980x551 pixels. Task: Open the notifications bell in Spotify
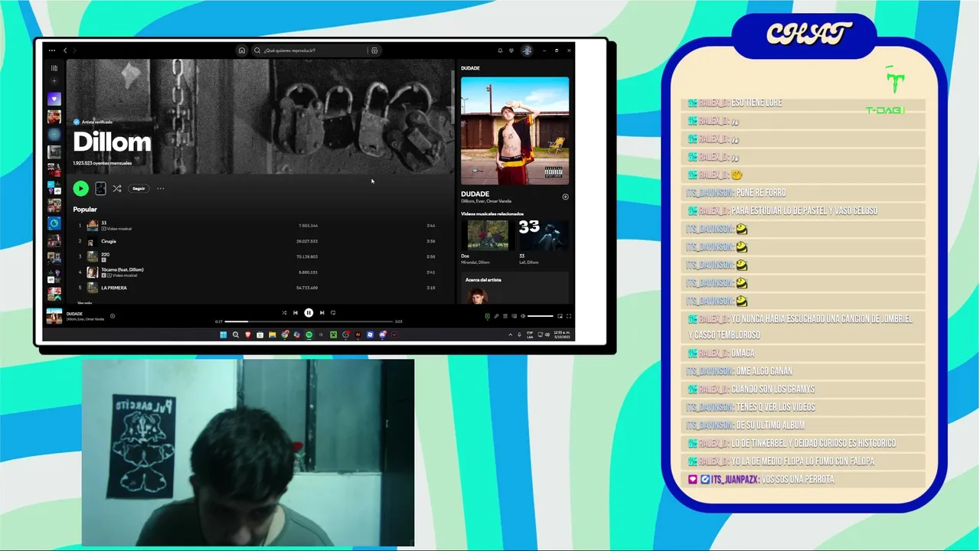click(500, 51)
